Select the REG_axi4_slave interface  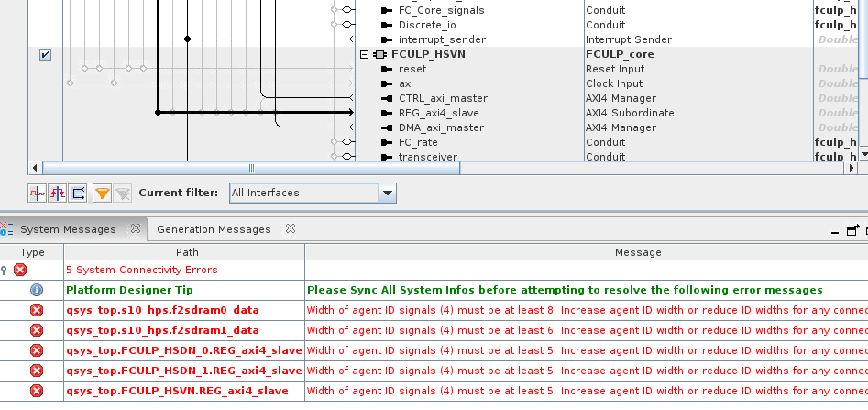[439, 113]
